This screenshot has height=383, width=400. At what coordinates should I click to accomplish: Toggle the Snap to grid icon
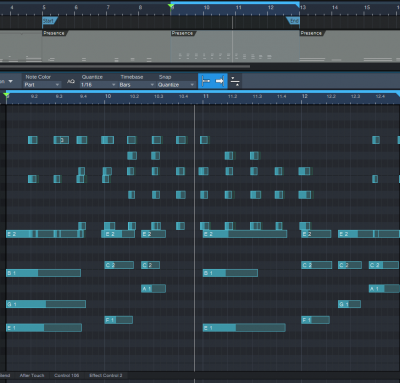click(x=206, y=81)
